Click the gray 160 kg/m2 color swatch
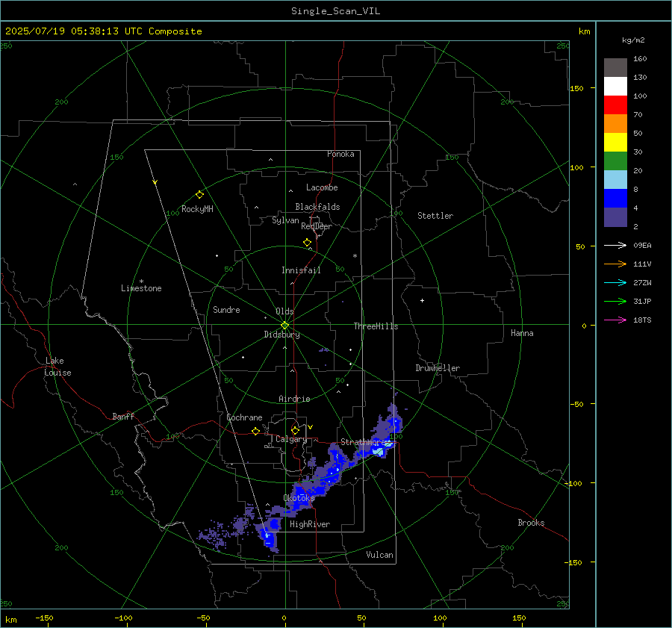Image resolution: width=672 pixels, height=628 pixels. [615, 68]
